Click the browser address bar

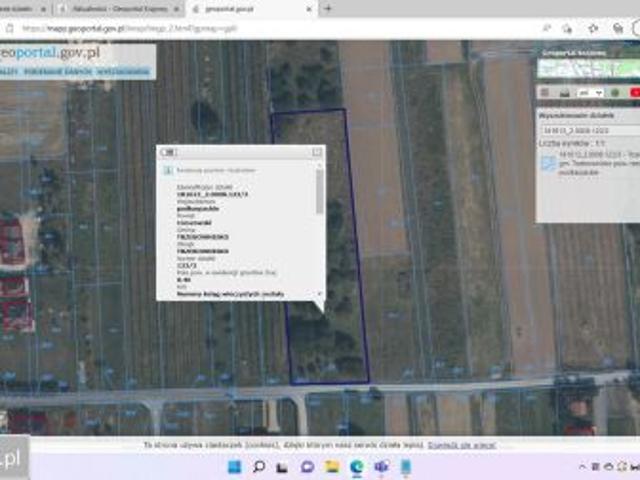tap(200, 29)
